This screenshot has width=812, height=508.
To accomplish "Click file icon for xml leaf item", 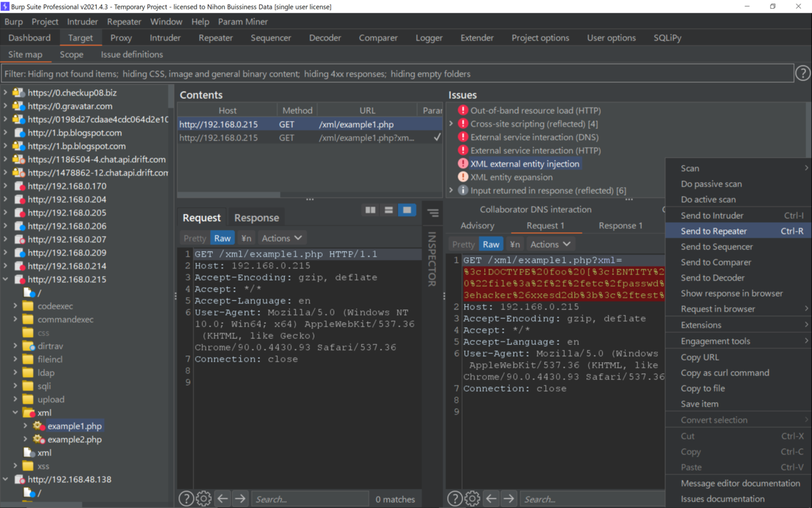I will pos(28,452).
